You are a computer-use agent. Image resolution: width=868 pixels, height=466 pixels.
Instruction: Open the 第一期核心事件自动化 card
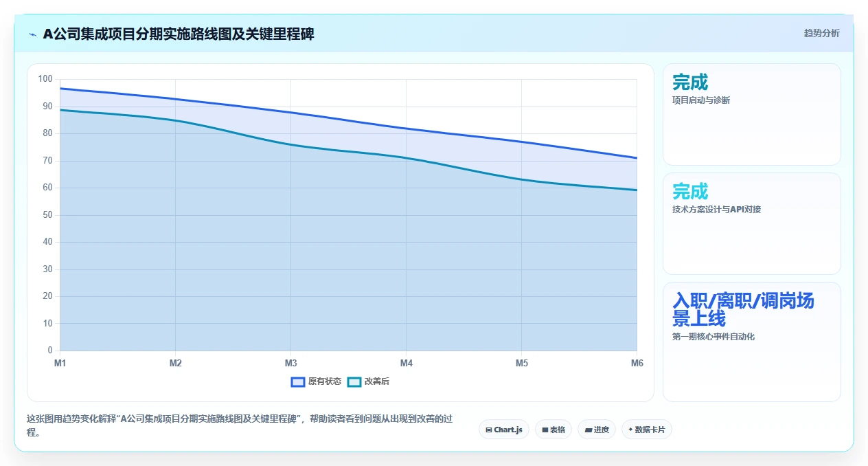coord(752,342)
